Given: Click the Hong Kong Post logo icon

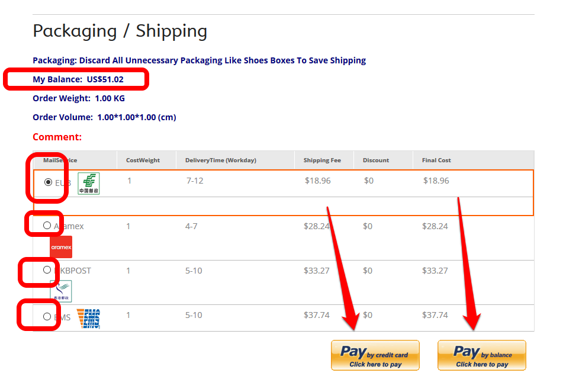Looking at the screenshot, I should pyautogui.click(x=61, y=291).
